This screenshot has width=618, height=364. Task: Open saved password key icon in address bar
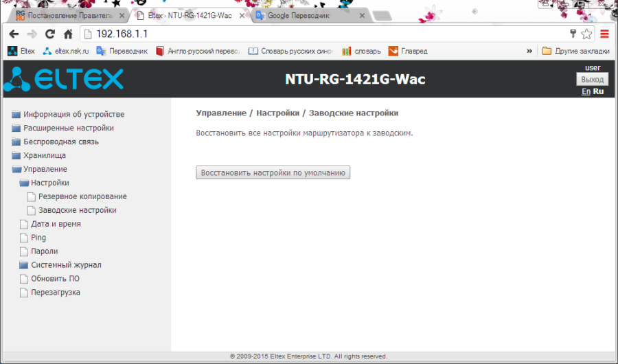coord(573,34)
